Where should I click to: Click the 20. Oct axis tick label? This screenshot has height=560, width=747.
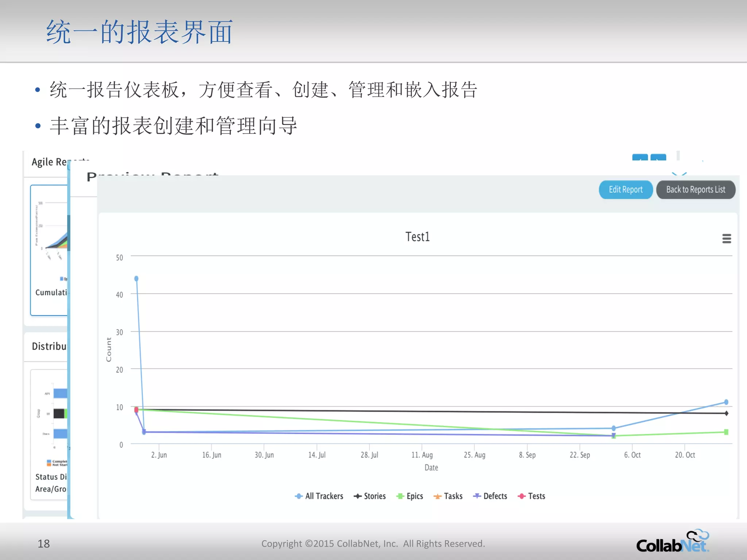685,455
